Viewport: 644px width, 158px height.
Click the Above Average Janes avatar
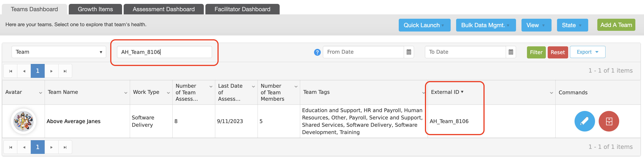tap(23, 121)
